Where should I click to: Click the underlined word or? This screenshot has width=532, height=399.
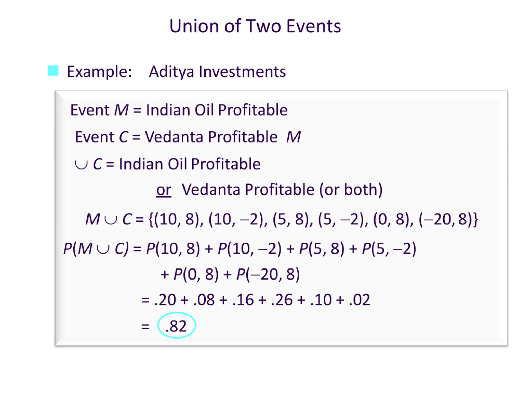164,190
